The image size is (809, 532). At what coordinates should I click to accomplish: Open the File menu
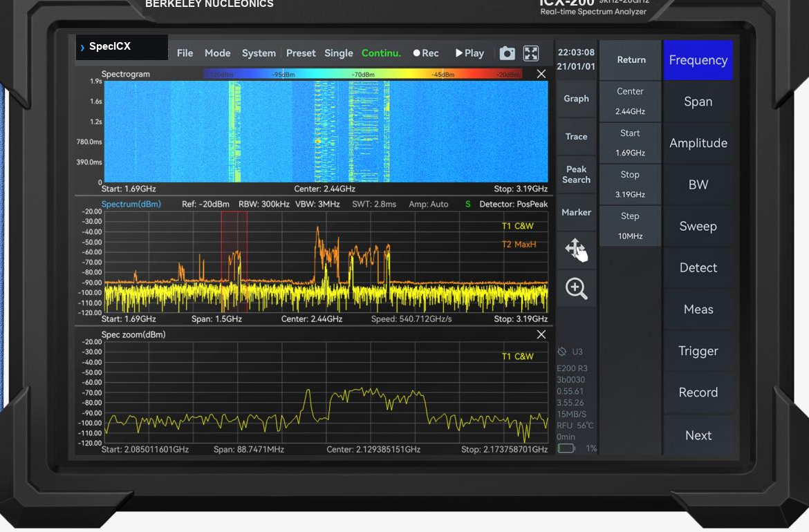pos(185,53)
